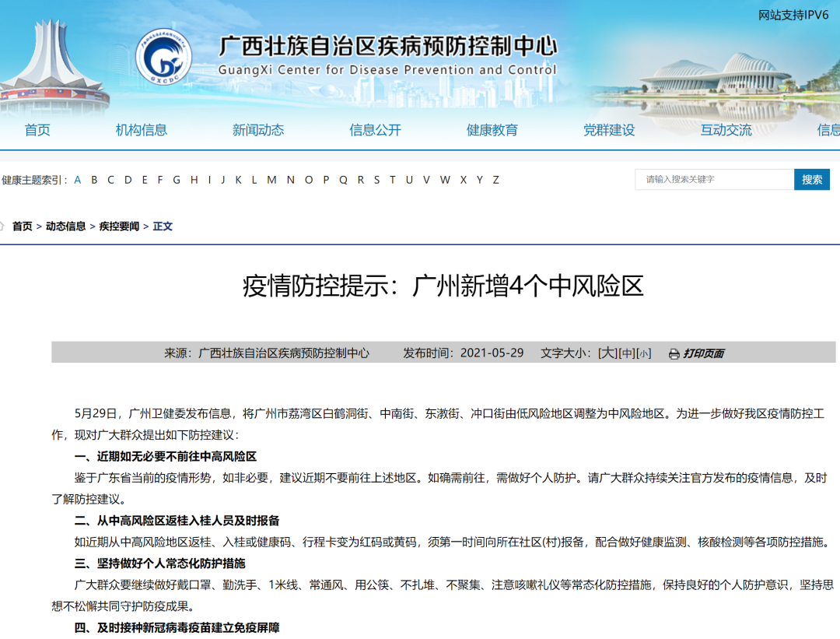Go to 动态信息 in the breadcrumb
This screenshot has height=639, width=840.
pyautogui.click(x=66, y=226)
